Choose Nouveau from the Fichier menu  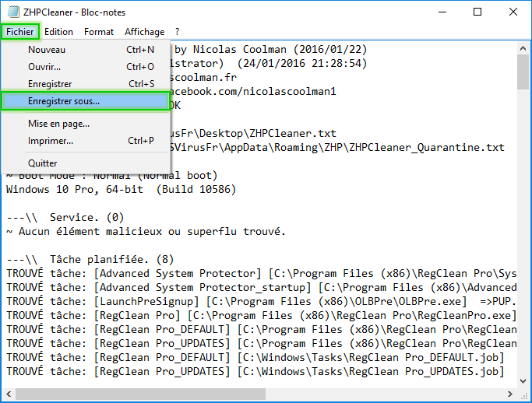(x=47, y=50)
